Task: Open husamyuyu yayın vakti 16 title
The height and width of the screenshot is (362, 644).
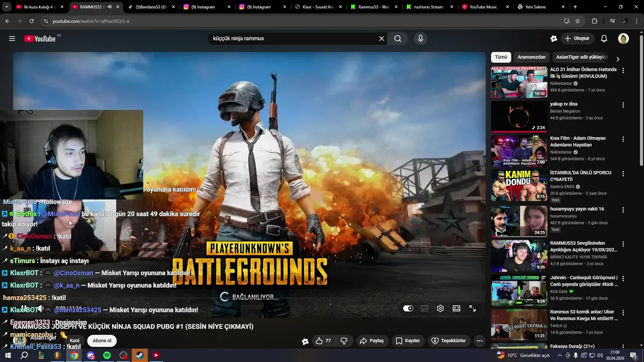Action: pyautogui.click(x=577, y=209)
